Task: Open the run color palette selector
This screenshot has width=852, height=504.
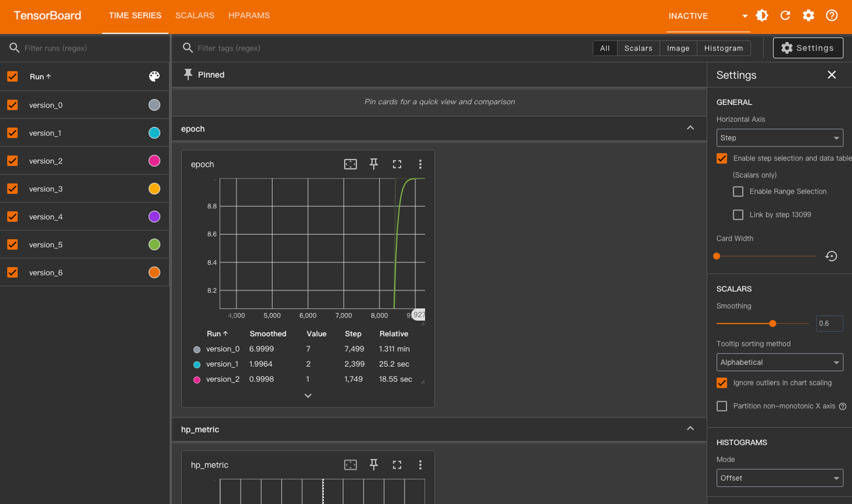Action: (x=154, y=77)
